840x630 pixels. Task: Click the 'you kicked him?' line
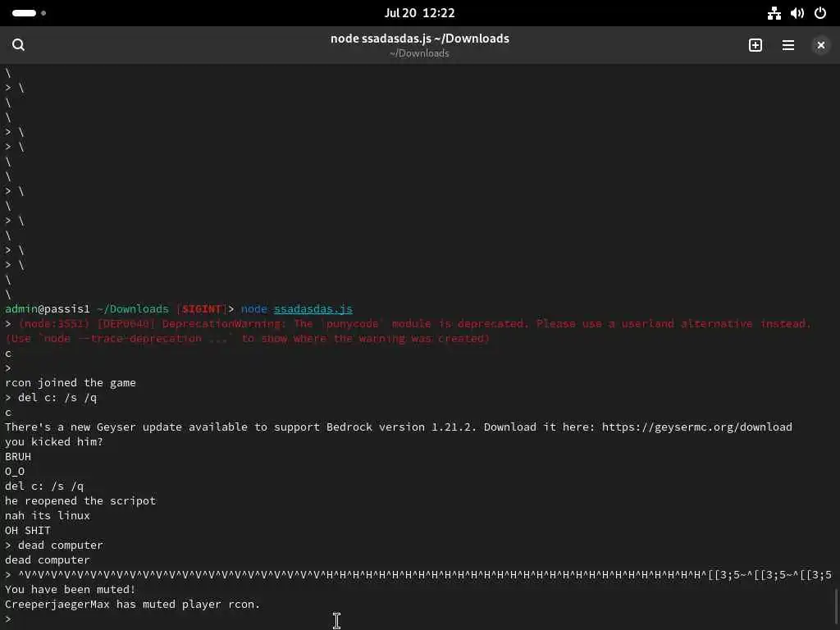(x=53, y=442)
